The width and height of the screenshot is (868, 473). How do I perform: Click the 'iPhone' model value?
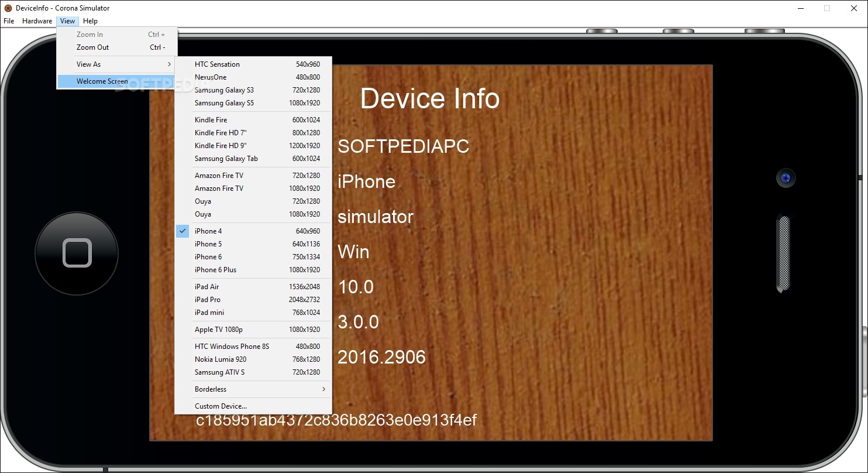pos(366,181)
